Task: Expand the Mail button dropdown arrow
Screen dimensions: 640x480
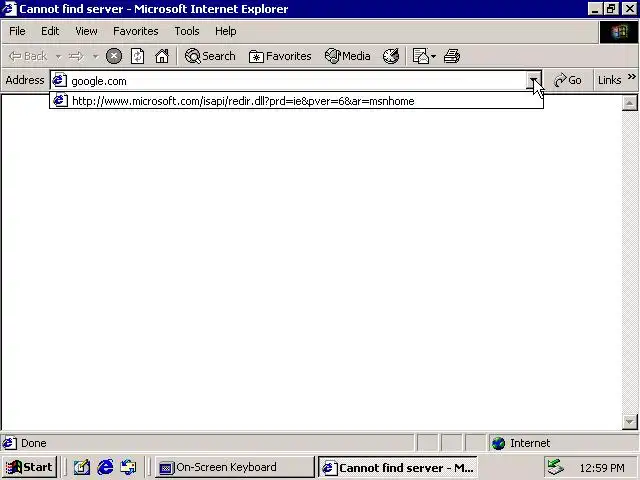Action: click(433, 56)
